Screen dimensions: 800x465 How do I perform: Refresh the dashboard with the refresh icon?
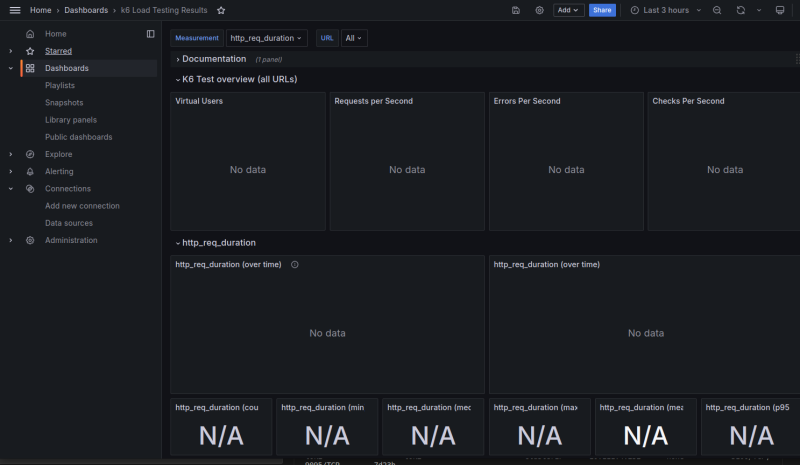point(741,10)
